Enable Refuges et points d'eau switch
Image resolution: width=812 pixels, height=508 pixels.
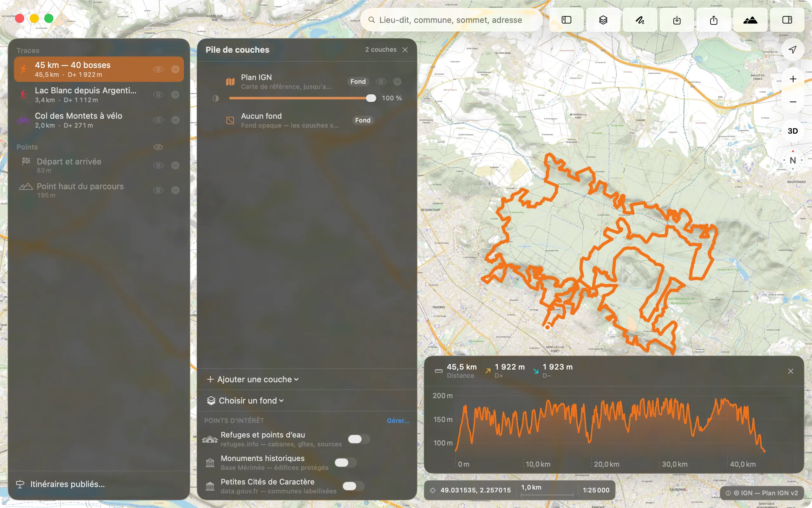(359, 439)
